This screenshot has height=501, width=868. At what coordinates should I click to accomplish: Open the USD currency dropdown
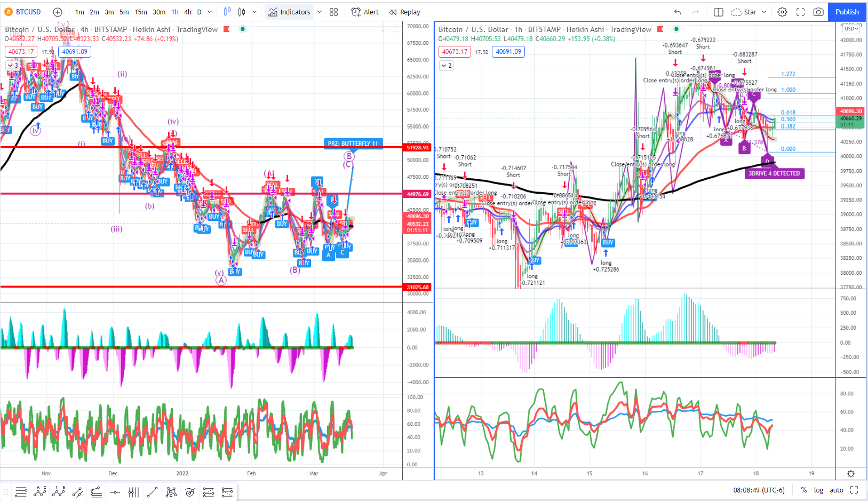tap(850, 28)
